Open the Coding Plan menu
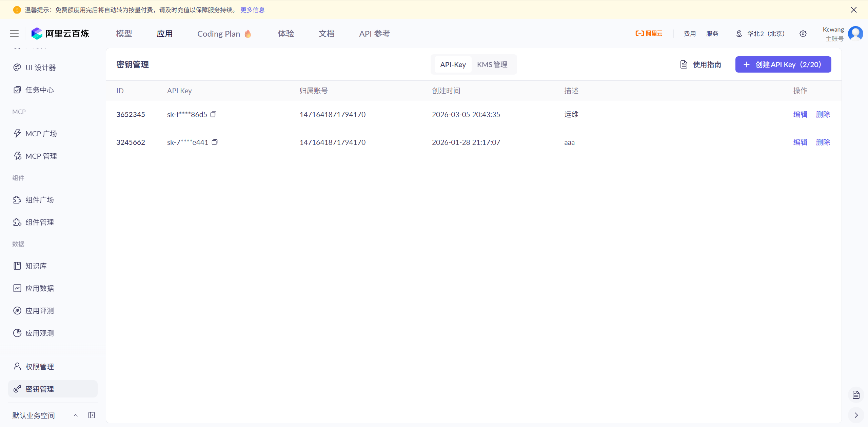Viewport: 868px width, 427px height. [x=224, y=34]
